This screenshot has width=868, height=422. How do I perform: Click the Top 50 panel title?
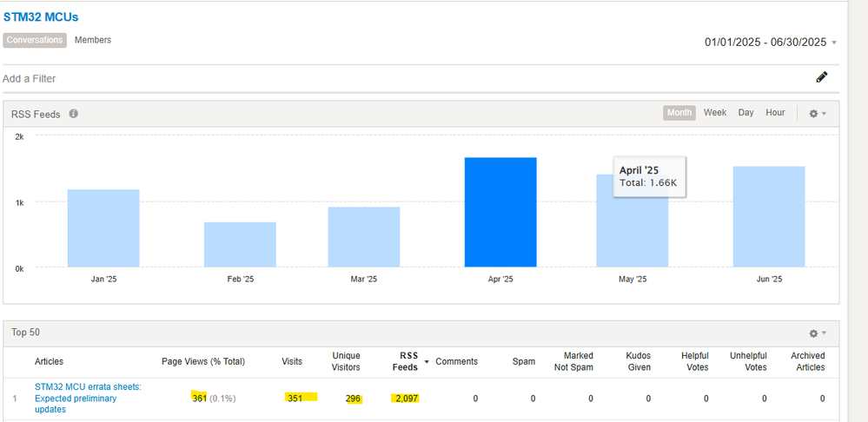coord(25,333)
